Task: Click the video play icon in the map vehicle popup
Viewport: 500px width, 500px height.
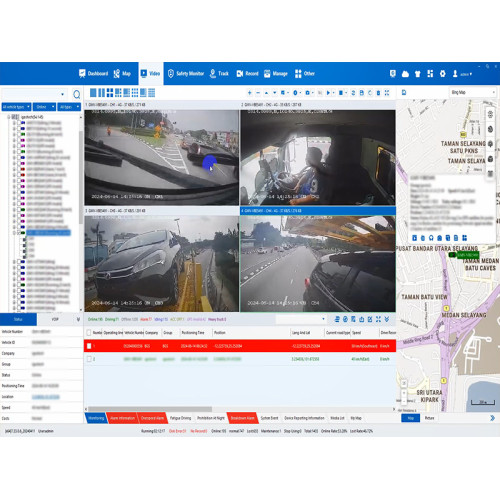Action: click(414, 238)
